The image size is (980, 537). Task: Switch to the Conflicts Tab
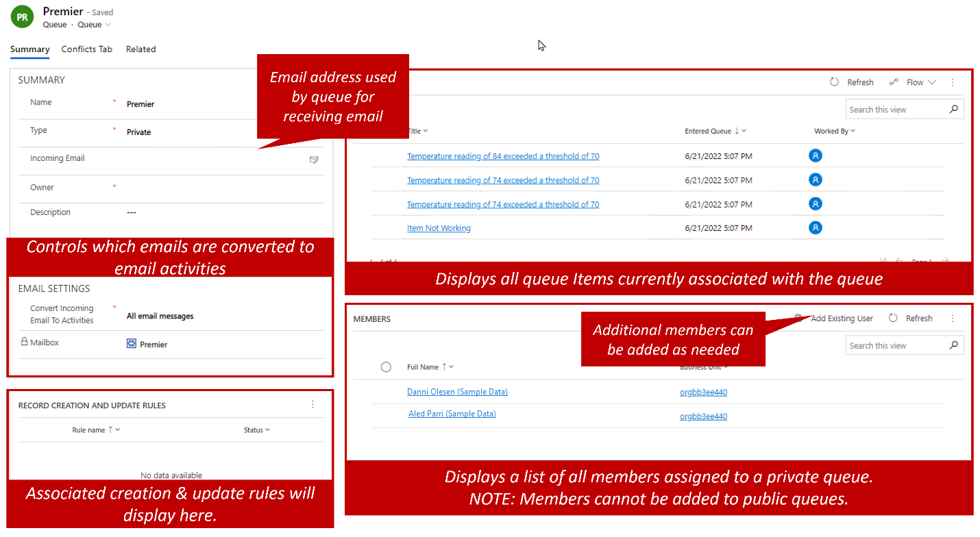86,49
